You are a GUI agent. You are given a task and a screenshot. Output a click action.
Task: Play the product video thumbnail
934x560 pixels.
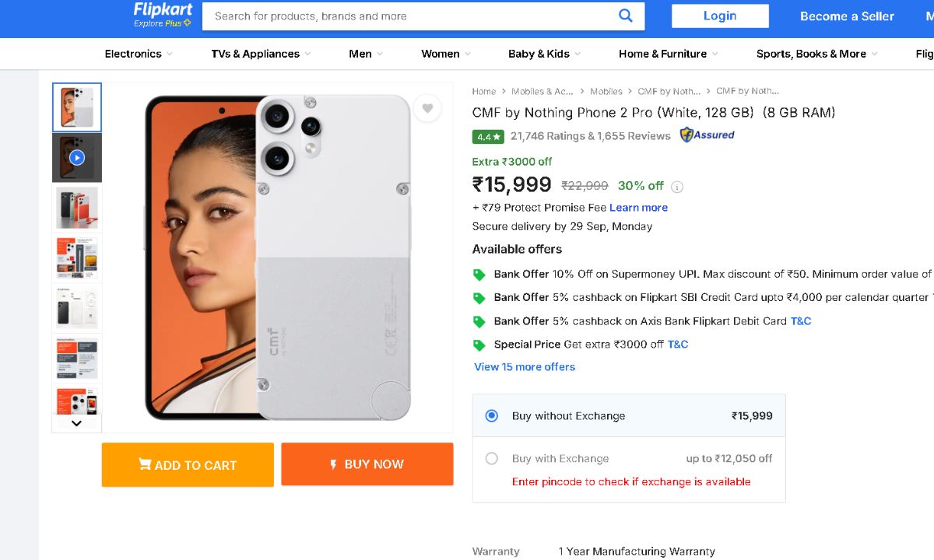tap(77, 158)
